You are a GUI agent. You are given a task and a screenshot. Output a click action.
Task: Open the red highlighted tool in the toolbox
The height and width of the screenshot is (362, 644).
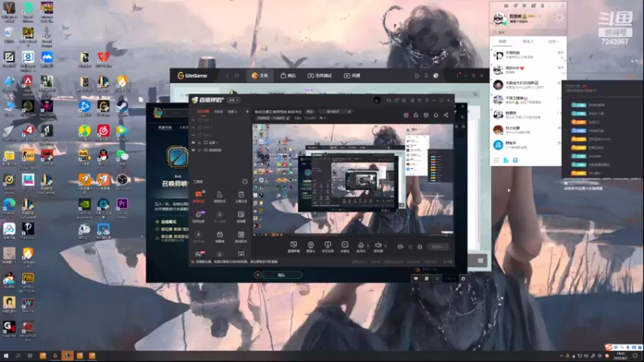[199, 196]
